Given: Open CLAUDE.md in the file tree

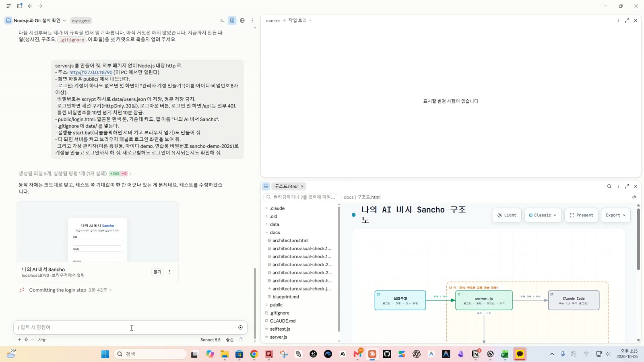Looking at the screenshot, I should [x=283, y=321].
